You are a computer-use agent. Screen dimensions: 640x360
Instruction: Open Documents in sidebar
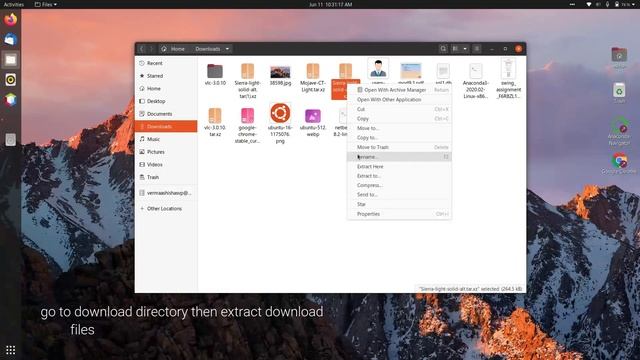166,114
